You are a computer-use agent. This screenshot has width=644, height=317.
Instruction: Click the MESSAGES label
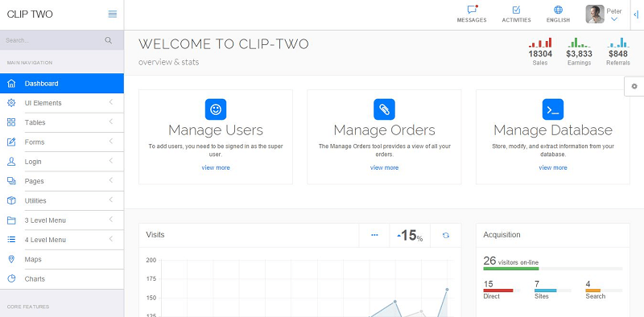pos(472,20)
